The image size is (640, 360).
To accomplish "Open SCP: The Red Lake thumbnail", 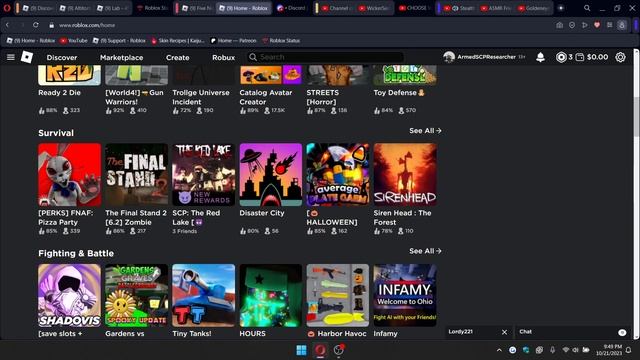I will pos(203,175).
